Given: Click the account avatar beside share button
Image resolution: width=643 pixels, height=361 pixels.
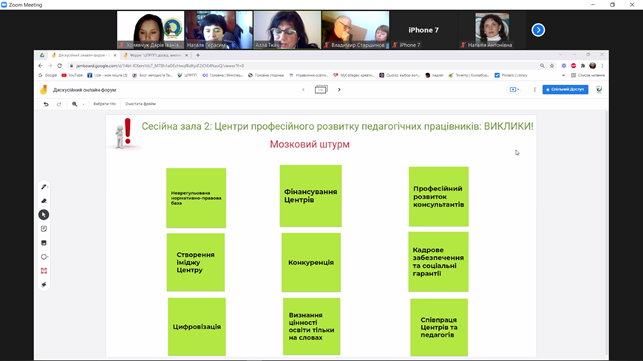Looking at the screenshot, I should 599,89.
